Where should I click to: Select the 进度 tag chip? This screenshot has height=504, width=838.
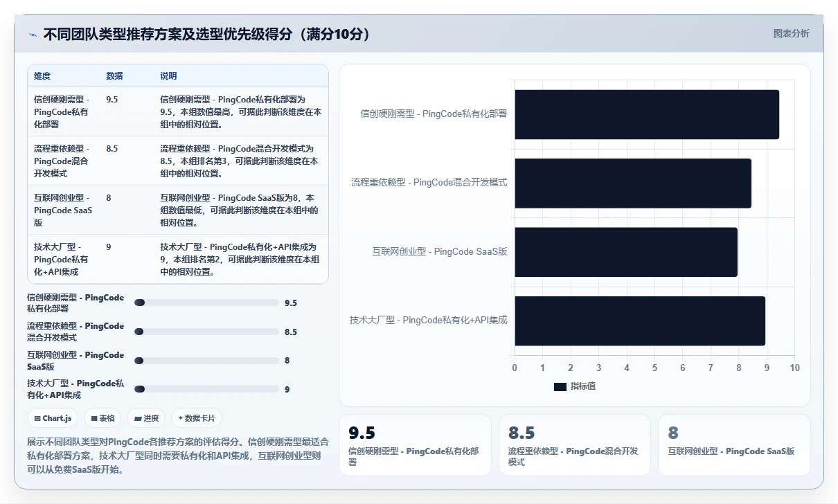[146, 418]
